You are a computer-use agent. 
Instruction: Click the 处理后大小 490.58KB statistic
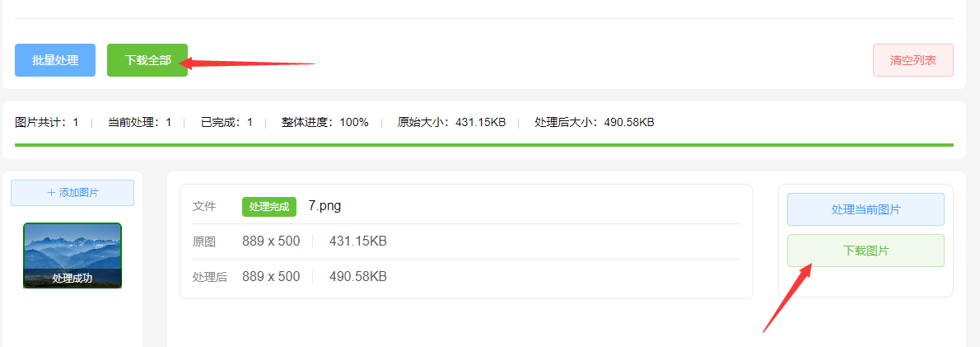click(594, 122)
